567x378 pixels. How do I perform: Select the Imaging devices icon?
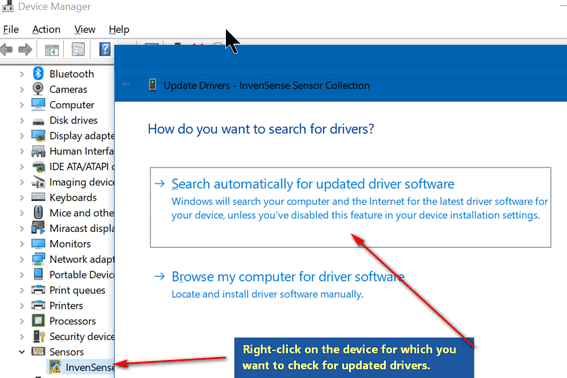38,182
